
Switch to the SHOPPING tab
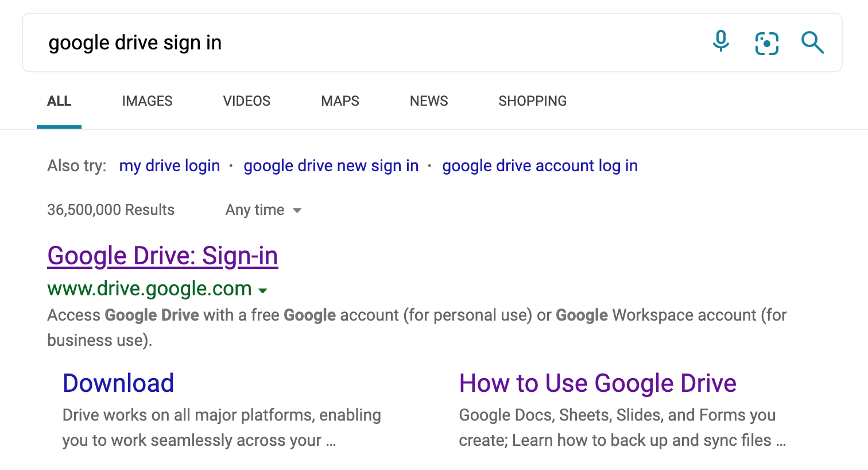[532, 101]
